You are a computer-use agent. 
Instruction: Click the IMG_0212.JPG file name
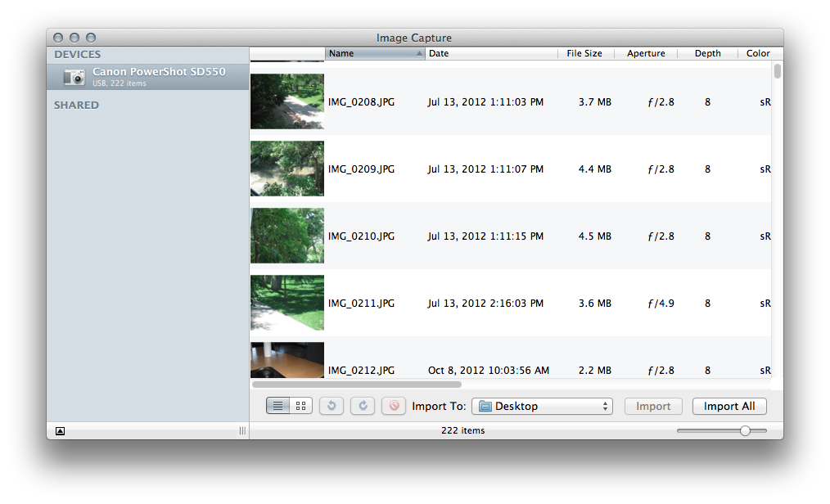click(361, 371)
